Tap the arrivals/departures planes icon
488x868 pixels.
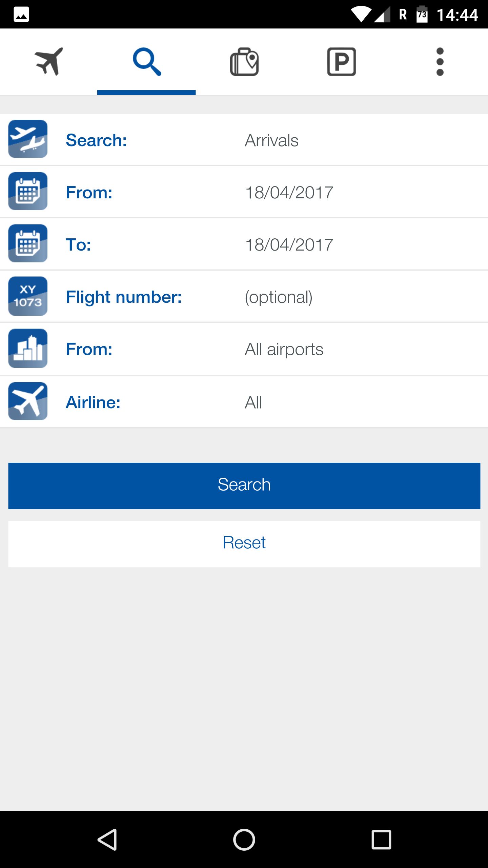28,139
